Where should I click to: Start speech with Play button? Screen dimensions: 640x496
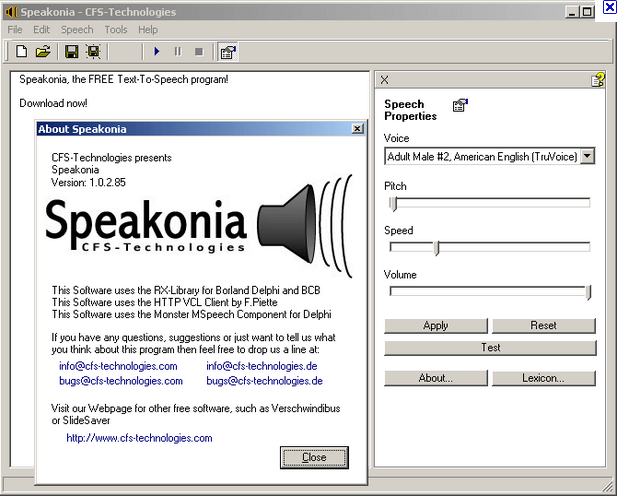[156, 51]
